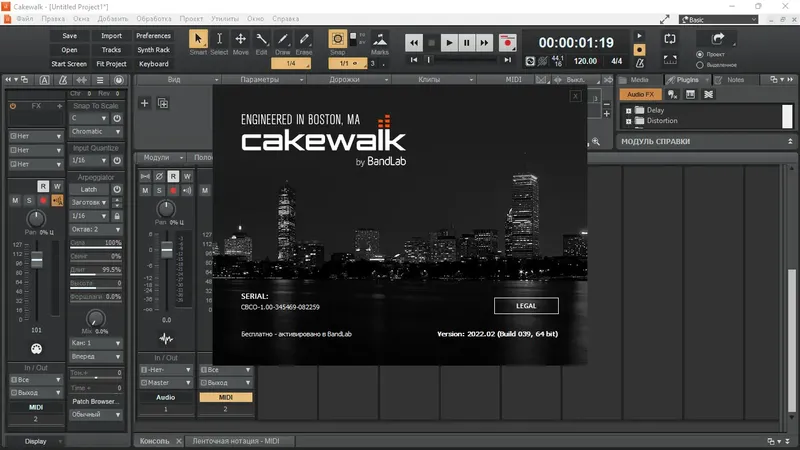Viewport: 800px width, 450px height.
Task: Select the Проект radio button
Action: pyautogui.click(x=699, y=54)
